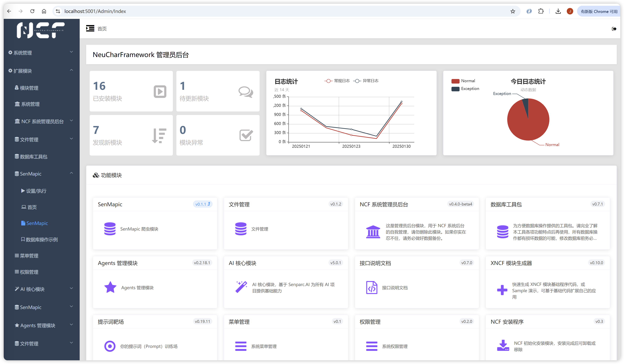
Task: Click the magic wand icon in AI 核心模块 card
Action: click(x=241, y=287)
